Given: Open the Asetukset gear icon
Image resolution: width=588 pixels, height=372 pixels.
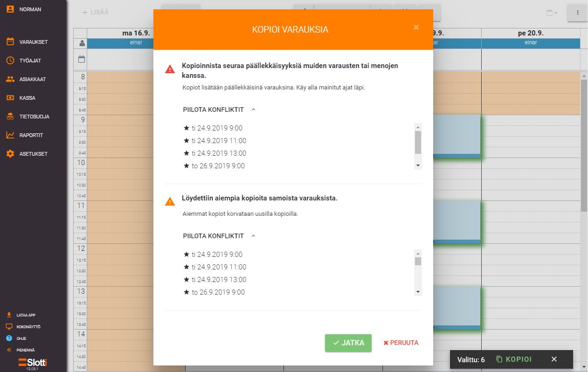Looking at the screenshot, I should (10, 154).
